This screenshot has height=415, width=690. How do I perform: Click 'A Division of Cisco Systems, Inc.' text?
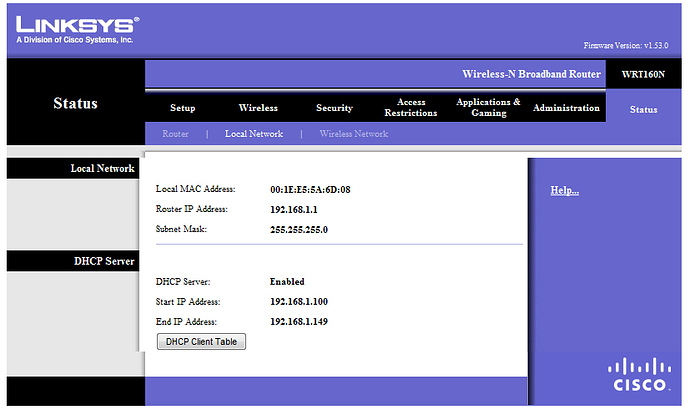[x=74, y=40]
